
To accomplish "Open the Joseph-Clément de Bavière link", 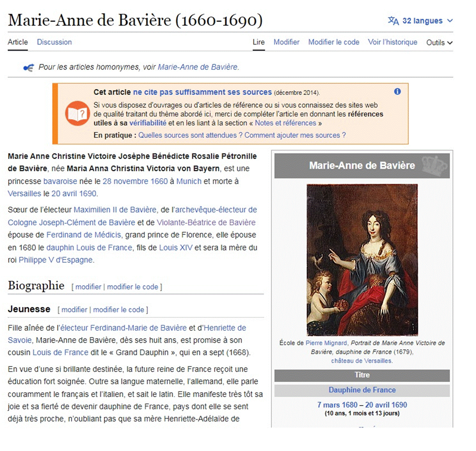I will pyautogui.click(x=87, y=223).
